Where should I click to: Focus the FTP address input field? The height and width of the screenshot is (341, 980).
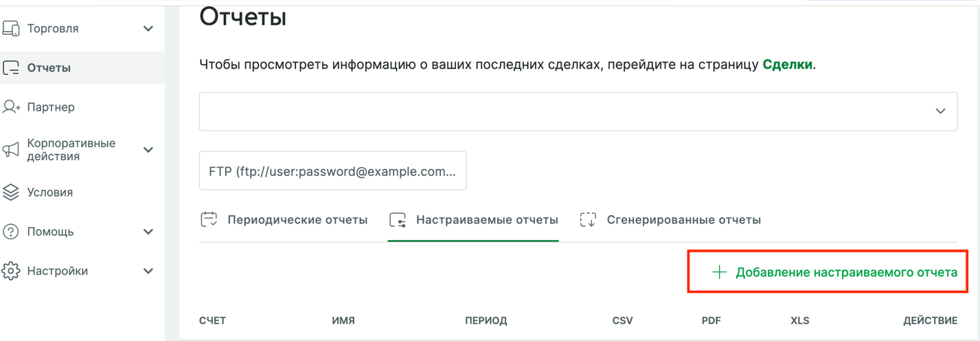click(x=332, y=171)
